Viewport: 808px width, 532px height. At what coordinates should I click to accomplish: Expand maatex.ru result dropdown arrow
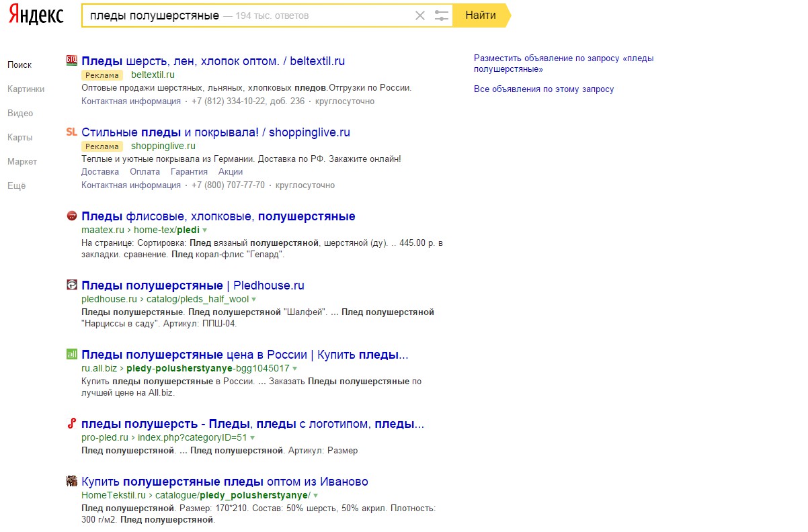point(205,230)
